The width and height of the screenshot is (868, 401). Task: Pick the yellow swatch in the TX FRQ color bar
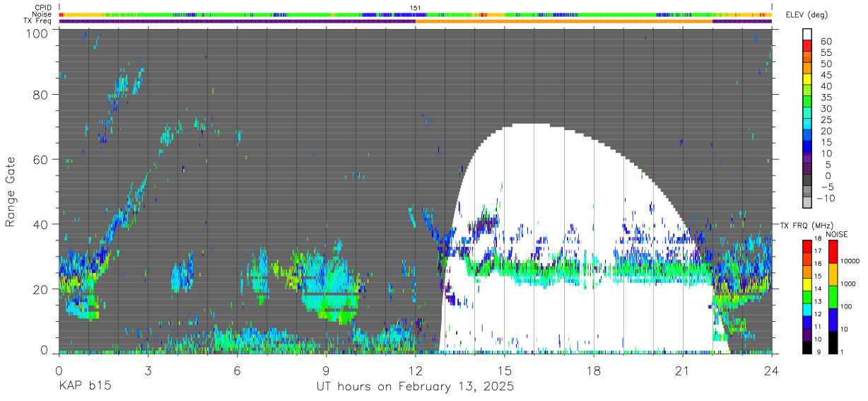807,283
